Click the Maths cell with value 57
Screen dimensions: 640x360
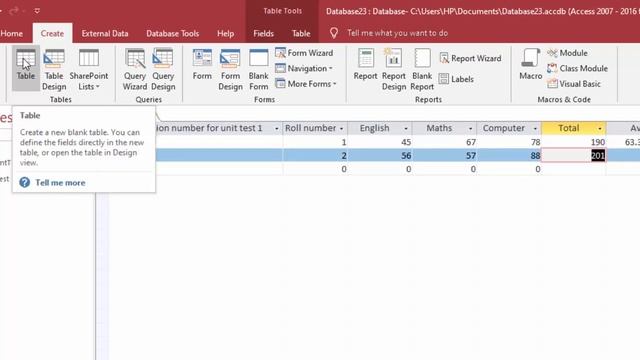coord(444,156)
